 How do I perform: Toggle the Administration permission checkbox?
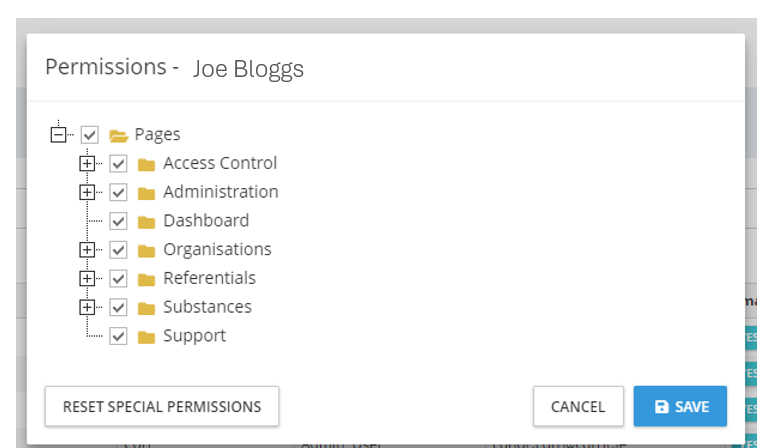(119, 192)
